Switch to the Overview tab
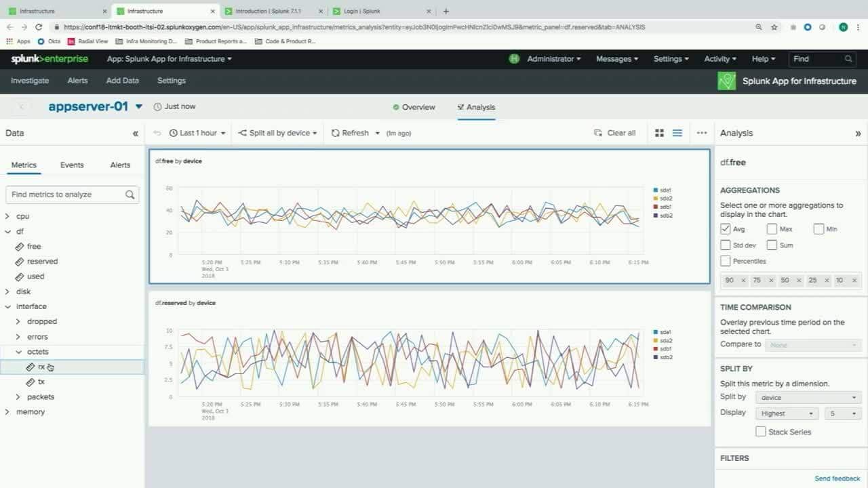868x488 pixels. pyautogui.click(x=414, y=107)
